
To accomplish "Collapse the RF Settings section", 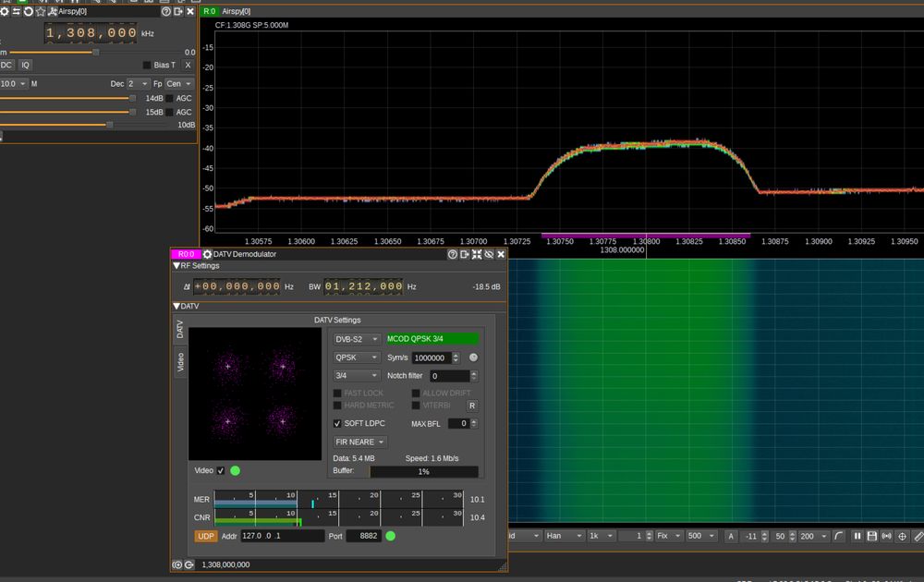I will pos(176,266).
